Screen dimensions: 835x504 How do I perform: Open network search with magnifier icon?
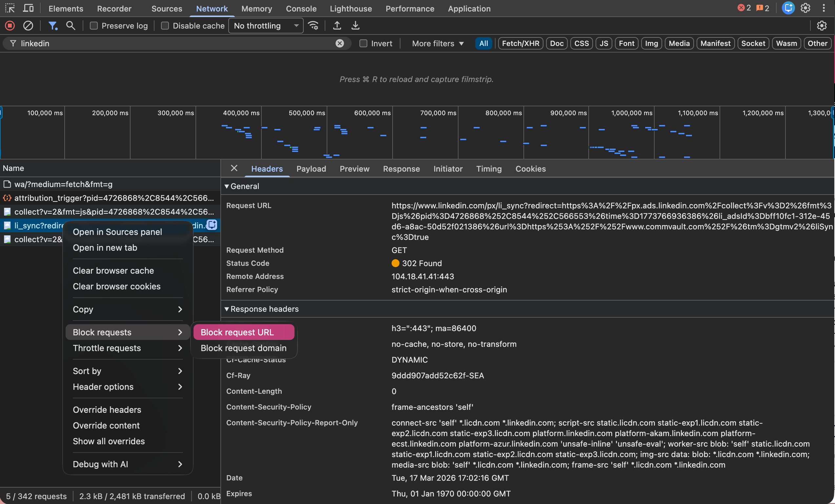pyautogui.click(x=71, y=26)
